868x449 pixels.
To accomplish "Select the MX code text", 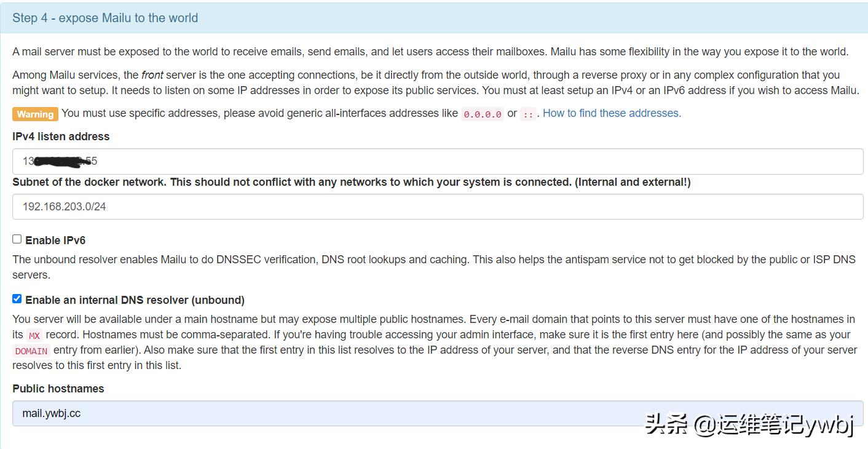I will pyautogui.click(x=34, y=336).
